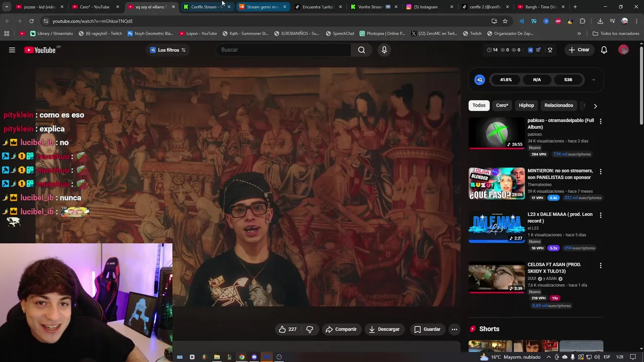Click the search magnifier button

pos(361,50)
